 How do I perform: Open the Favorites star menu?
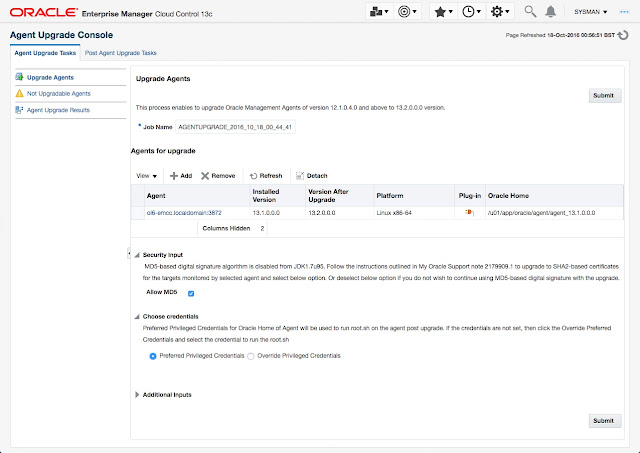[443, 12]
